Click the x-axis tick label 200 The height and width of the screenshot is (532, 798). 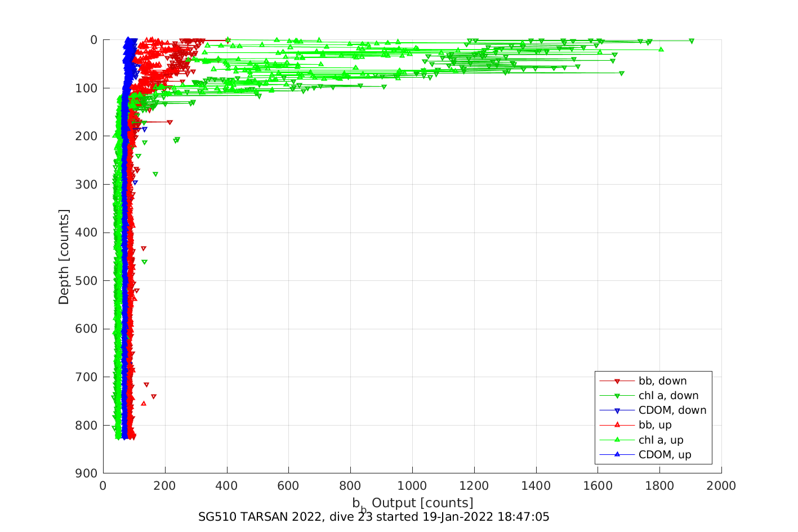click(165, 486)
